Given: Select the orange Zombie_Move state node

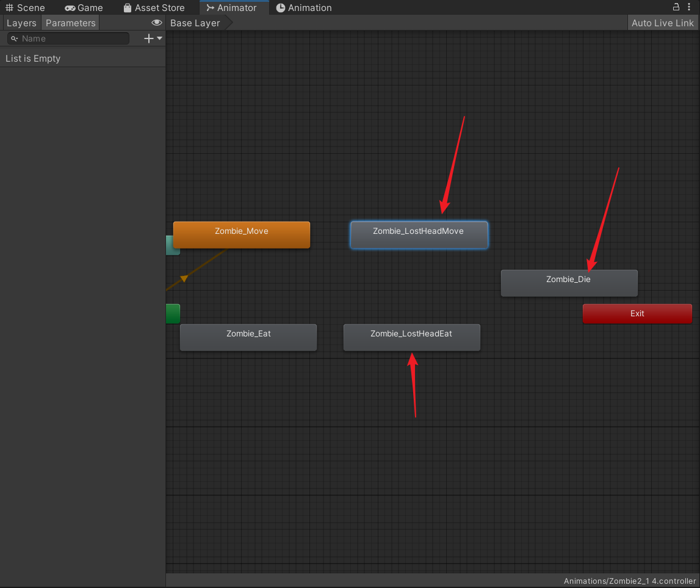Looking at the screenshot, I should coord(242,234).
